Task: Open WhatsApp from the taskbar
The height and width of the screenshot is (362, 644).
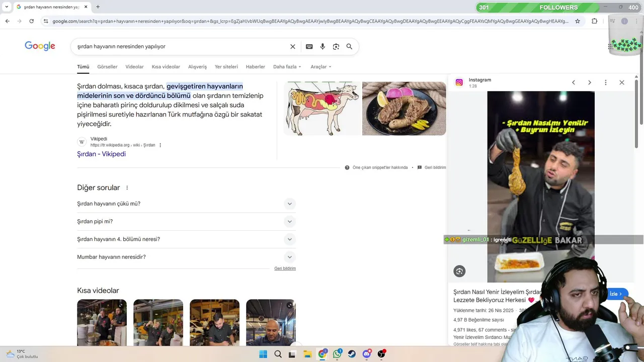Action: point(337,354)
